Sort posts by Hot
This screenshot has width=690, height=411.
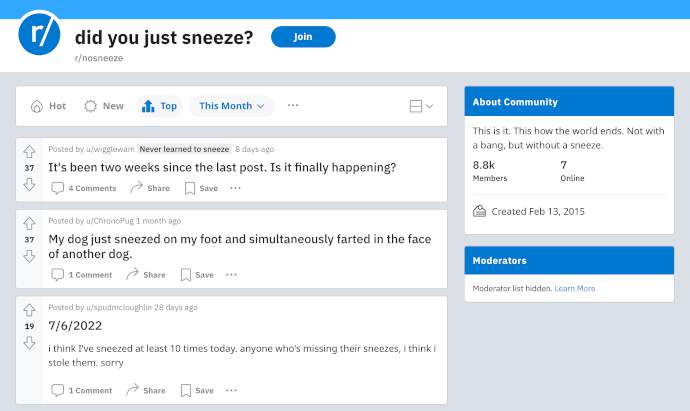coord(48,106)
